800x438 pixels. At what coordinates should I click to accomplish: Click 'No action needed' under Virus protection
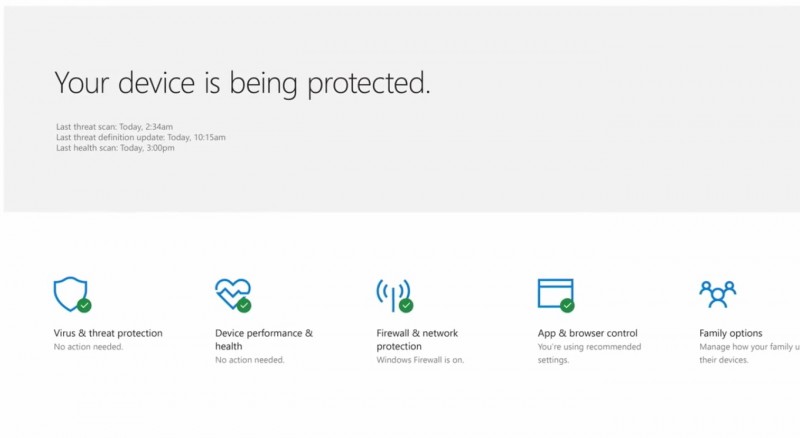point(88,347)
